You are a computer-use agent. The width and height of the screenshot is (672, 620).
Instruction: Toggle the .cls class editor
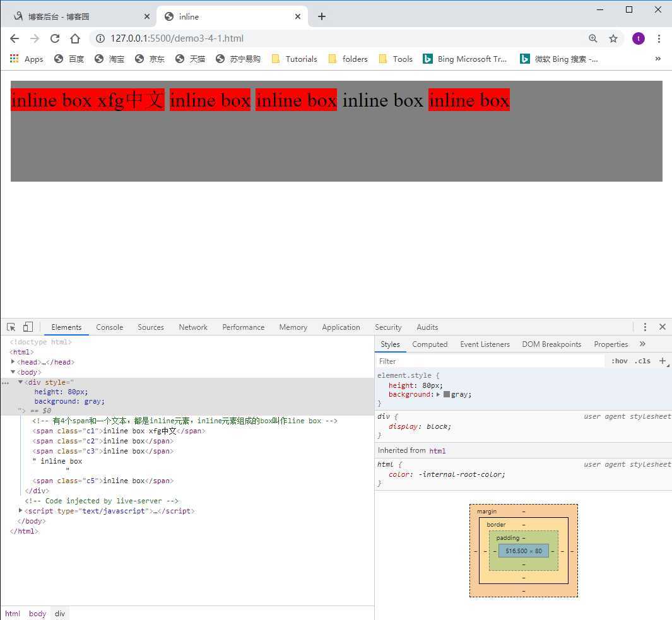pyautogui.click(x=642, y=361)
